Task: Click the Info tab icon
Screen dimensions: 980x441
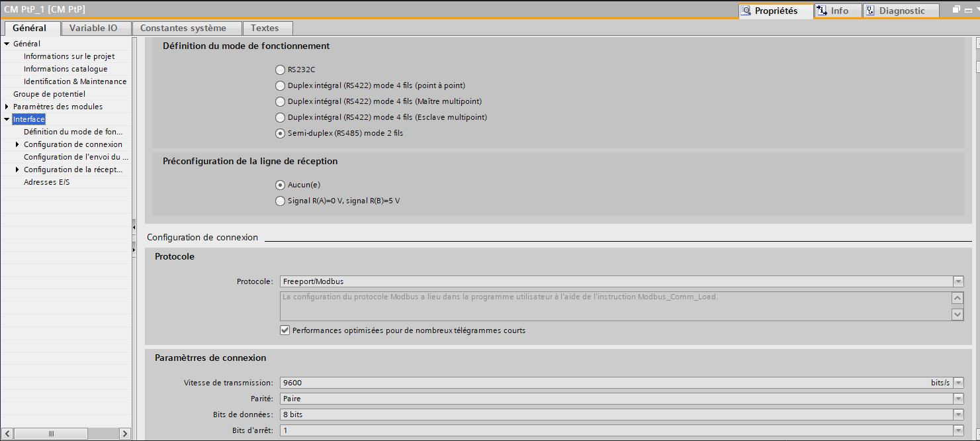Action: [822, 11]
